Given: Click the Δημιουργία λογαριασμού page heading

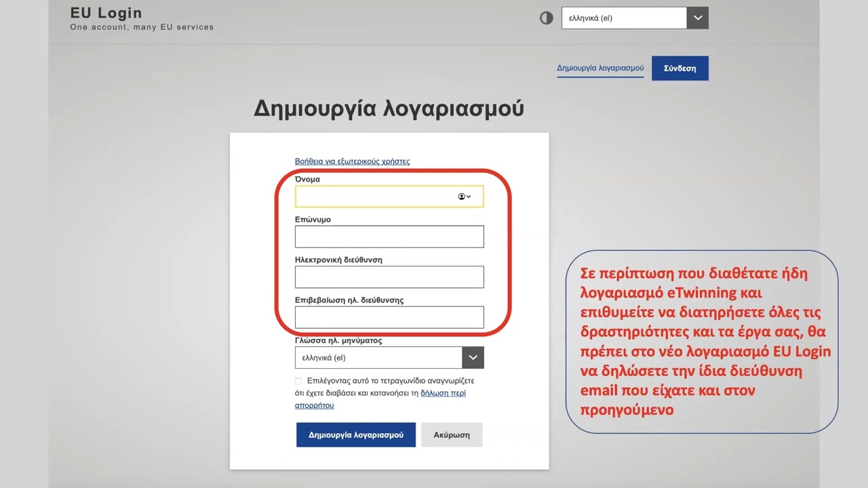Looking at the screenshot, I should (389, 108).
